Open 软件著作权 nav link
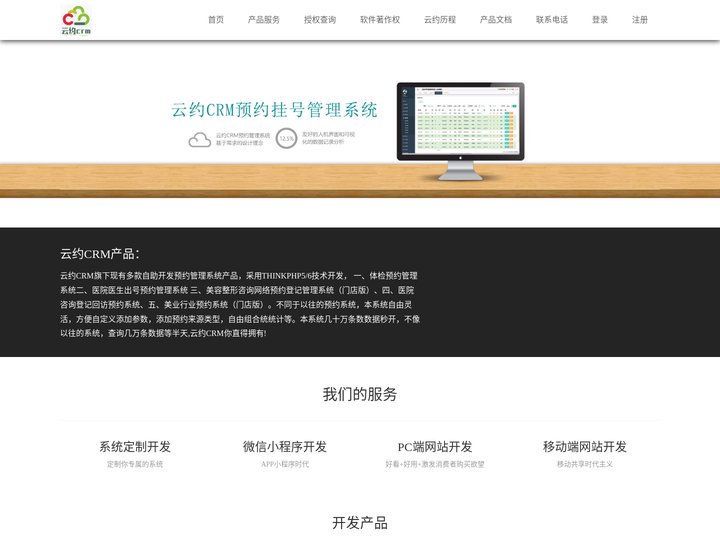The image size is (720, 540). click(380, 20)
